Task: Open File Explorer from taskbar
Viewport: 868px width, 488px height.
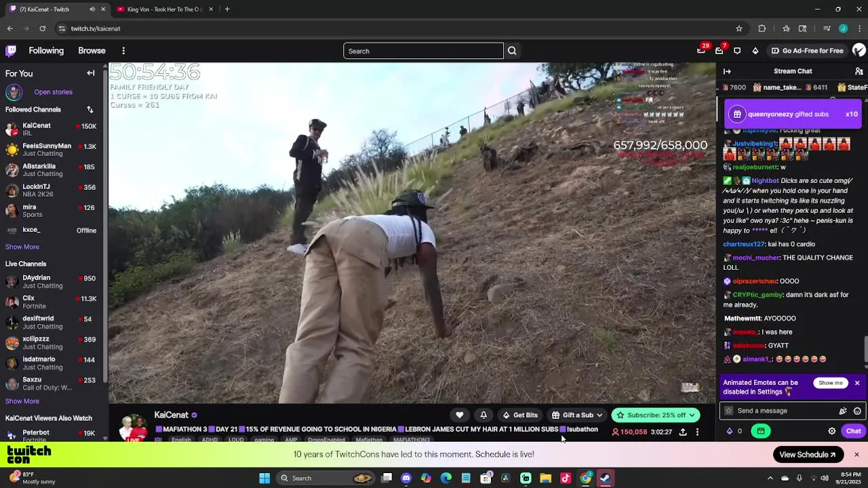Action: (545, 478)
